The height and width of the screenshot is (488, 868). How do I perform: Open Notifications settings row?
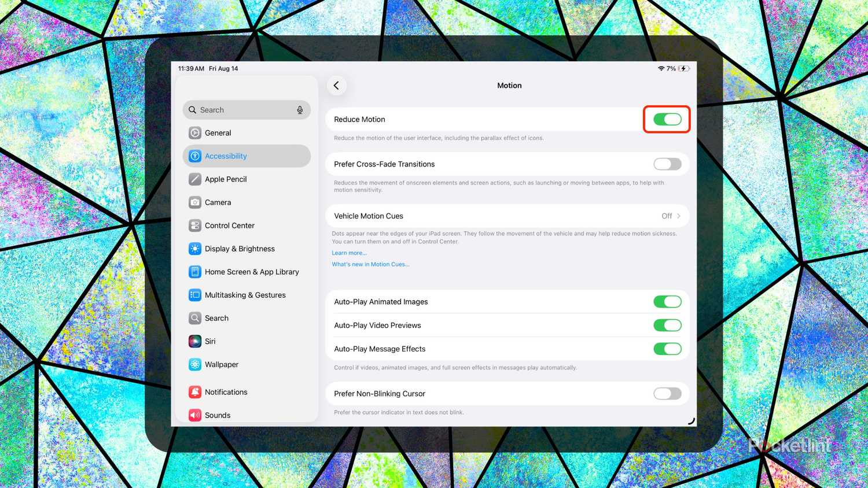coord(247,392)
